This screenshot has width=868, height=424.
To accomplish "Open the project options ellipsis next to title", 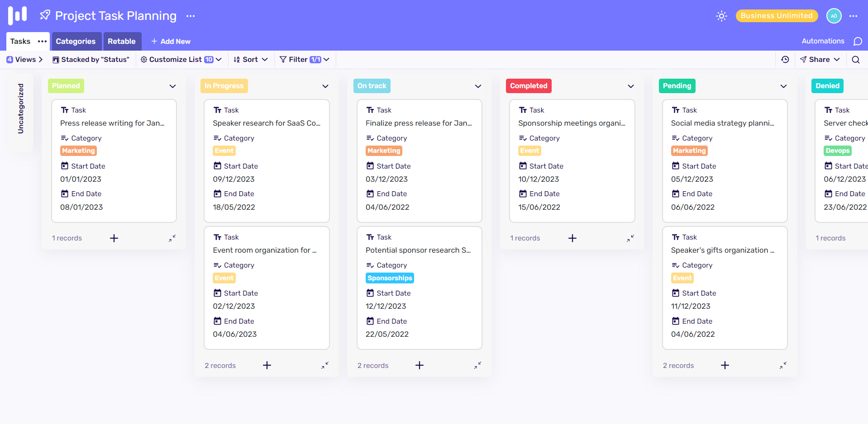I will tap(191, 16).
